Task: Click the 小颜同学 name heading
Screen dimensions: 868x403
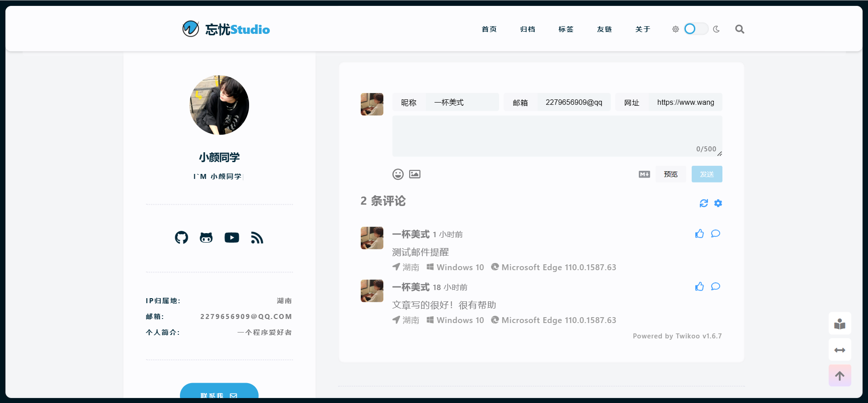Action: pyautogui.click(x=219, y=157)
